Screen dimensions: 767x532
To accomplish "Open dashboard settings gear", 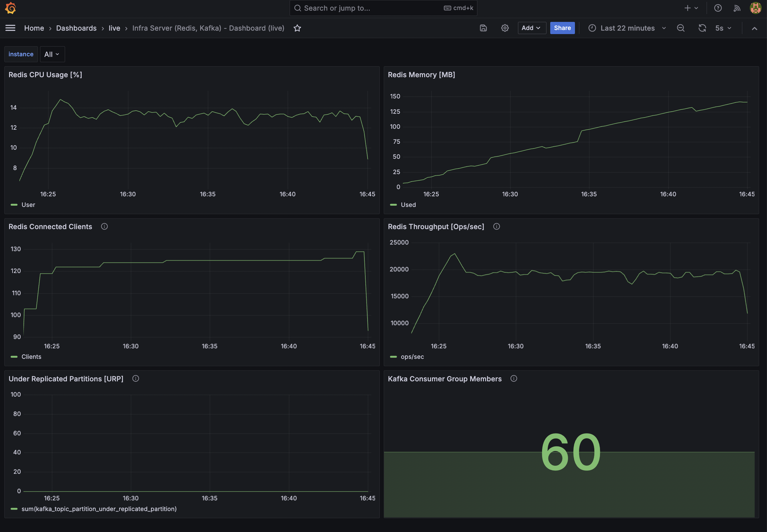I will point(505,28).
